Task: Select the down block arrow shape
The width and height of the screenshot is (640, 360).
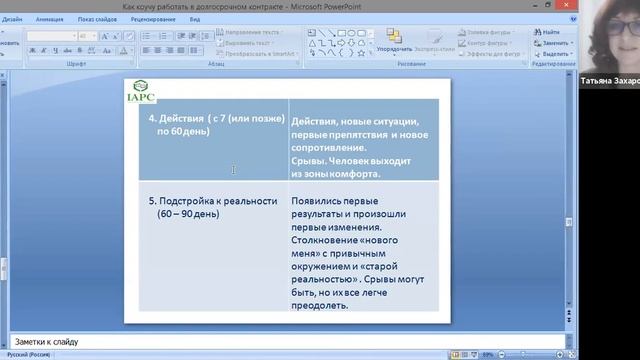Action: click(351, 43)
